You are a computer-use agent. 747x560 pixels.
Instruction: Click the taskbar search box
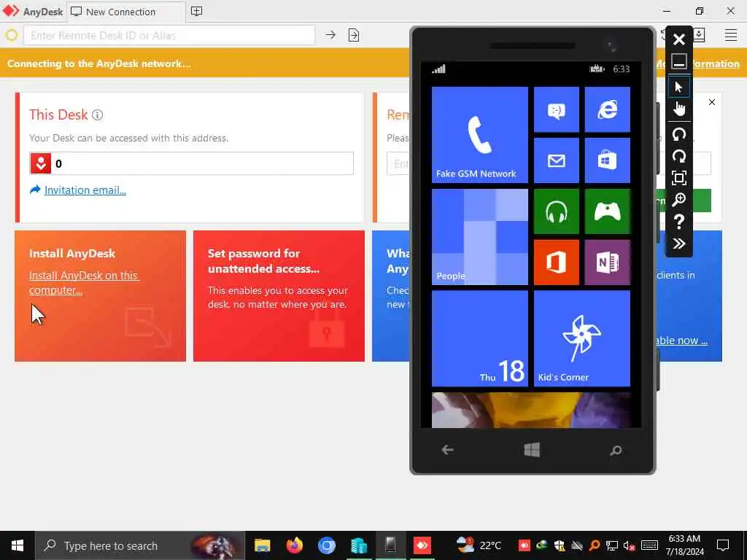click(140, 545)
